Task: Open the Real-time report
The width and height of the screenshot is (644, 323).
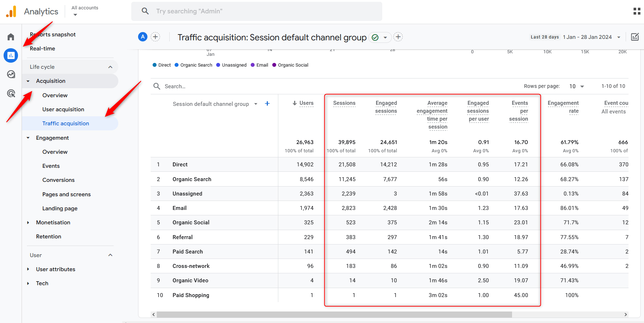Action: 42,49
